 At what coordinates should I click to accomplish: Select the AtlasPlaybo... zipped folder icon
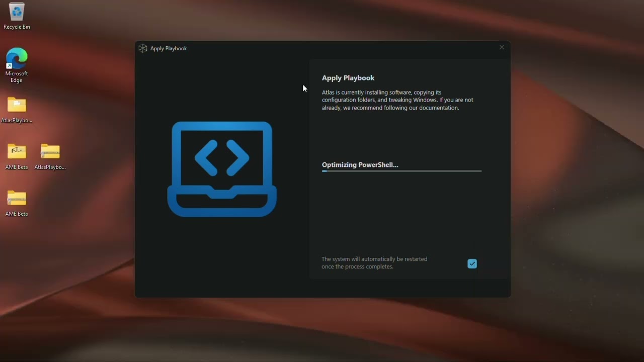click(x=50, y=157)
